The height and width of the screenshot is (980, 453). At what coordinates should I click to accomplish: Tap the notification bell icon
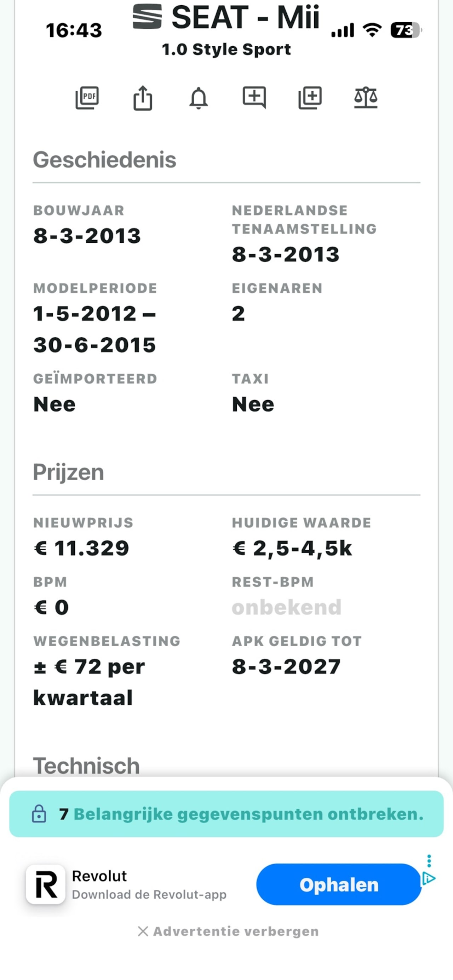(199, 98)
